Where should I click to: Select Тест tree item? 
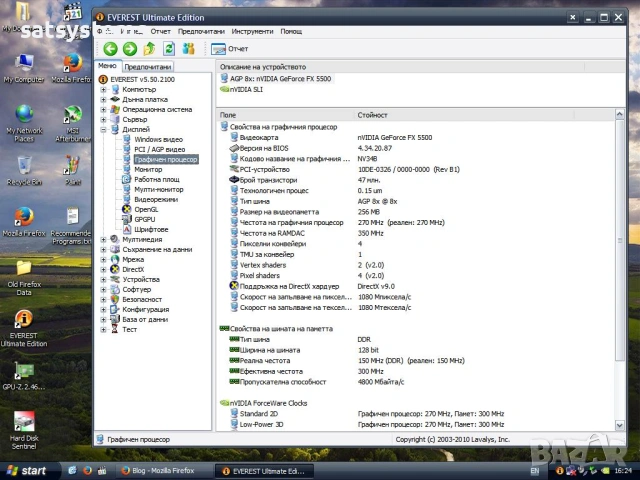tap(129, 329)
